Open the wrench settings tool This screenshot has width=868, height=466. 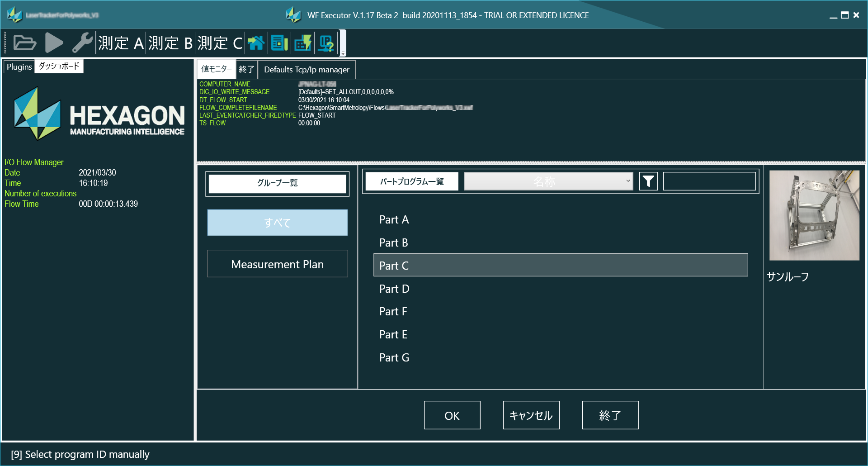[82, 43]
